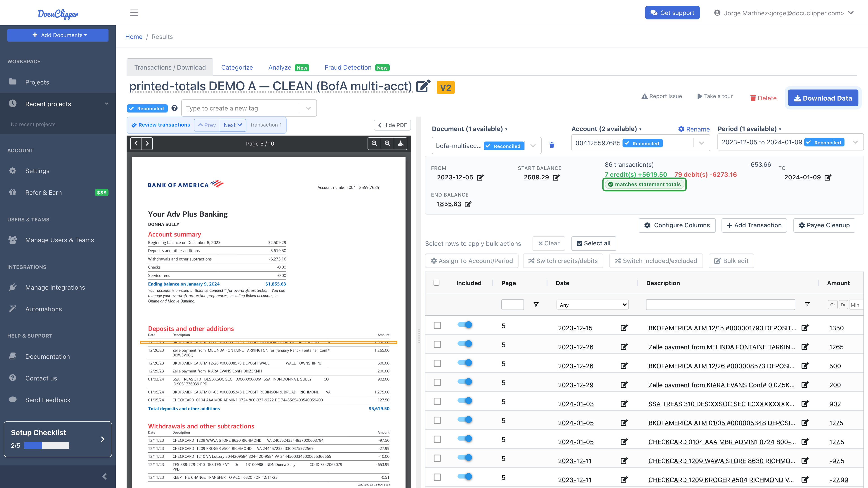Edit the end balance 1855.63
The height and width of the screenshot is (488, 868).
(468, 204)
